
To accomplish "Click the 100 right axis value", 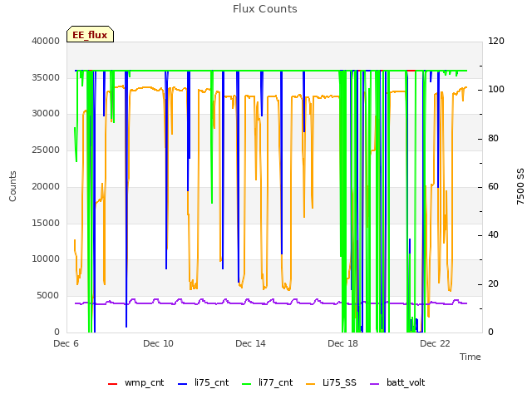I will [x=496, y=89].
